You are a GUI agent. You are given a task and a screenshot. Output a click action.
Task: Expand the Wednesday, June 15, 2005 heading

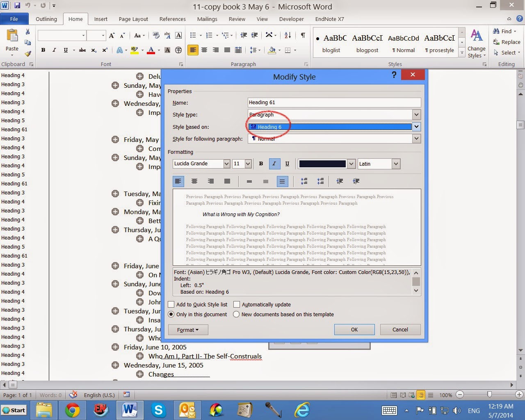pyautogui.click(x=115, y=365)
